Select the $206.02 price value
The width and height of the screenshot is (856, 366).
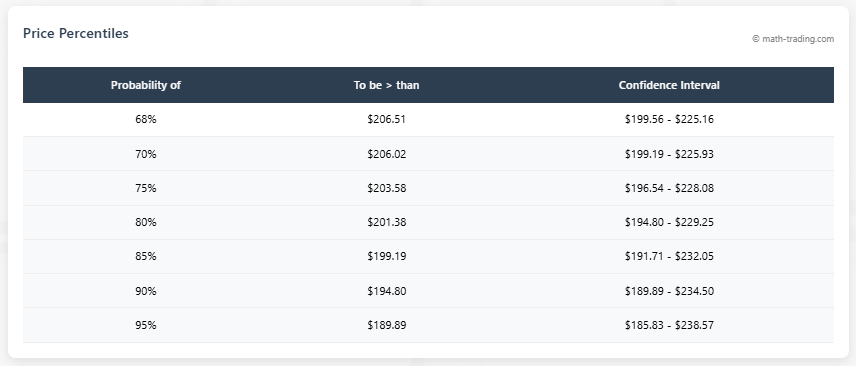coord(387,154)
